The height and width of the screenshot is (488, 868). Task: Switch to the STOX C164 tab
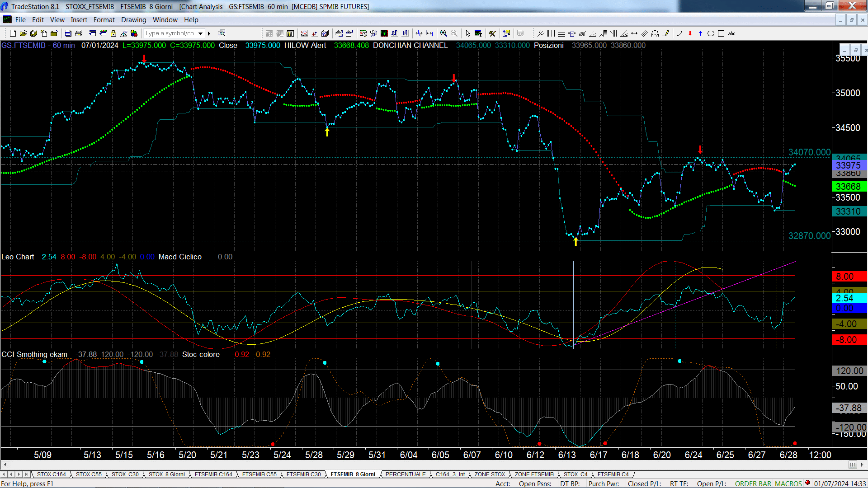52,474
